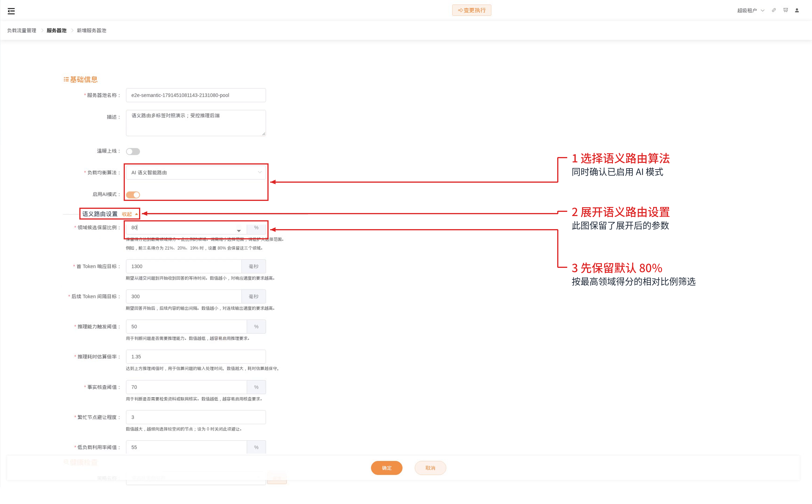Click the 后续 Token 间隔目标 input
The height and width of the screenshot is (504, 812).
coord(184,296)
